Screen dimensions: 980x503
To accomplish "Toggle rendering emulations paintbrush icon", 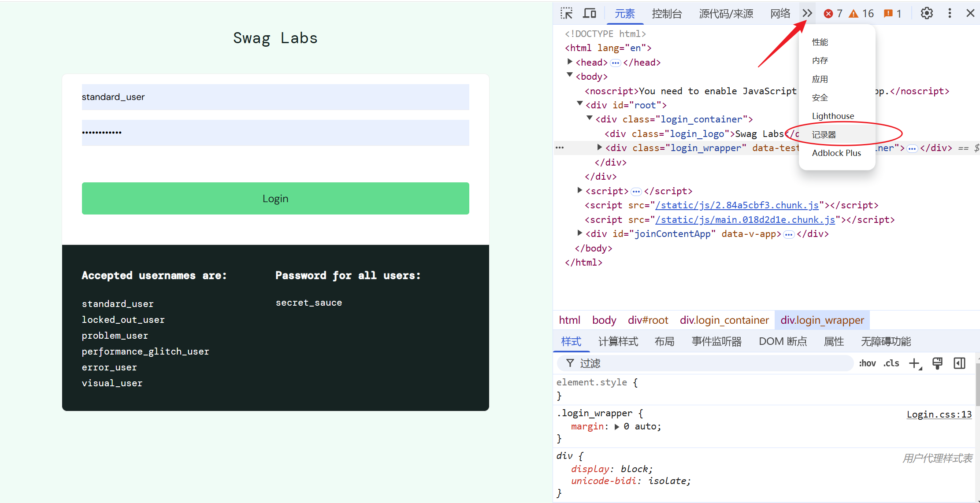I will click(x=937, y=363).
